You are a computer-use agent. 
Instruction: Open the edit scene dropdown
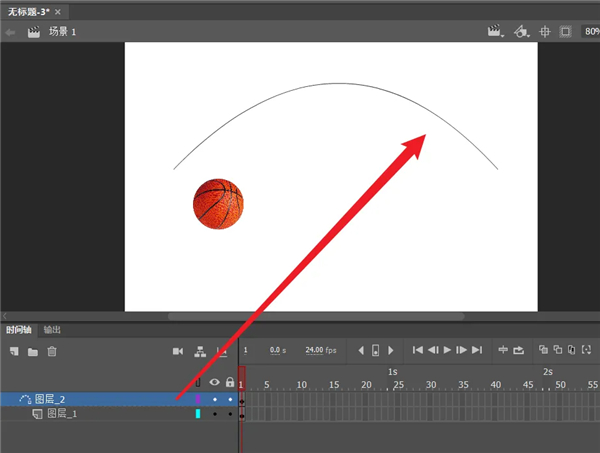(494, 32)
